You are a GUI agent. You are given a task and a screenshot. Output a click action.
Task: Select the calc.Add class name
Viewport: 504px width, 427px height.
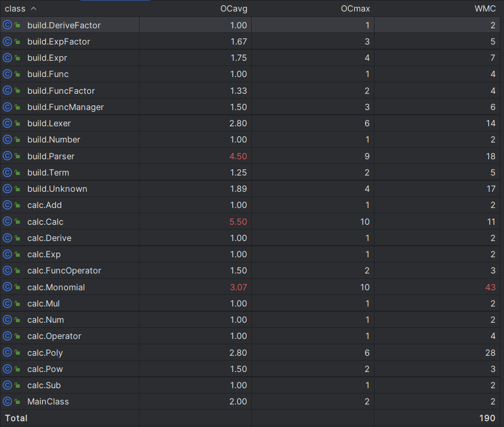[45, 205]
